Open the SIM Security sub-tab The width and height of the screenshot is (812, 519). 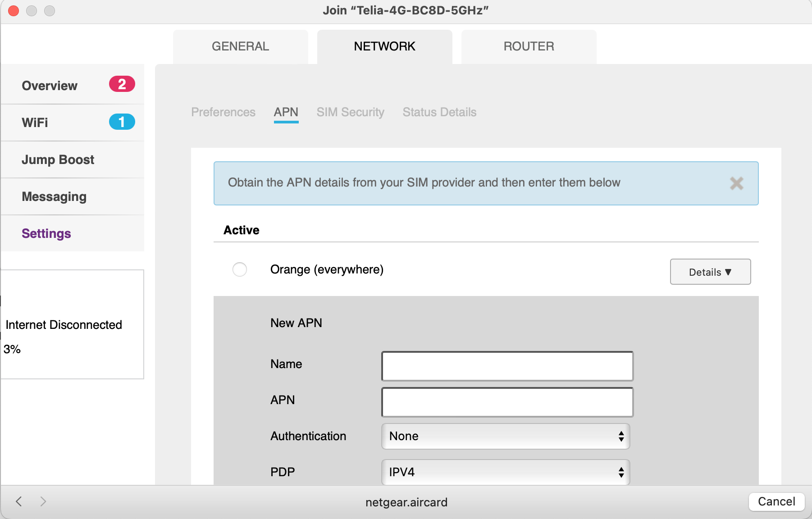(350, 112)
